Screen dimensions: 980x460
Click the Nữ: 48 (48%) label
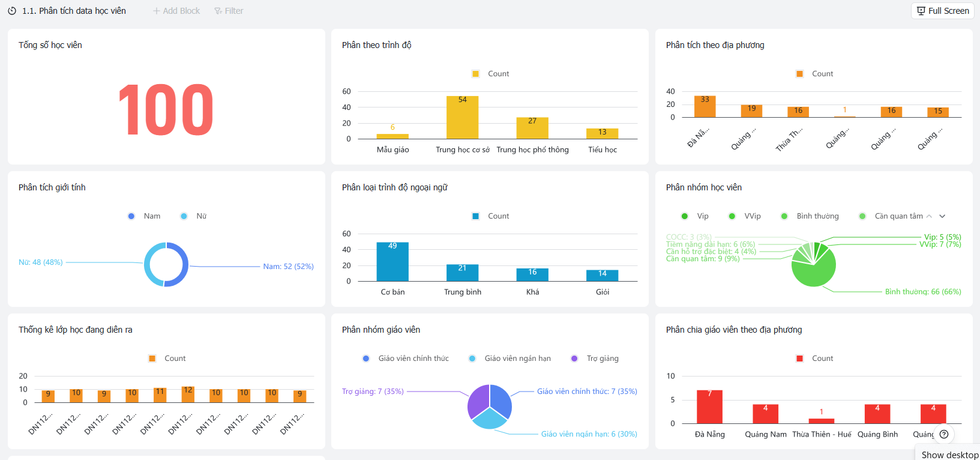pos(41,262)
